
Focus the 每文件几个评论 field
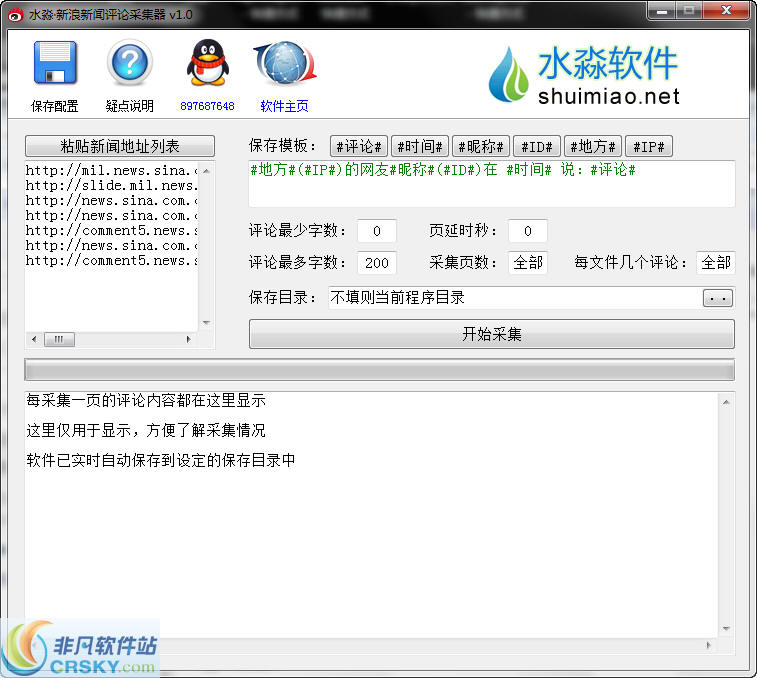coord(715,263)
